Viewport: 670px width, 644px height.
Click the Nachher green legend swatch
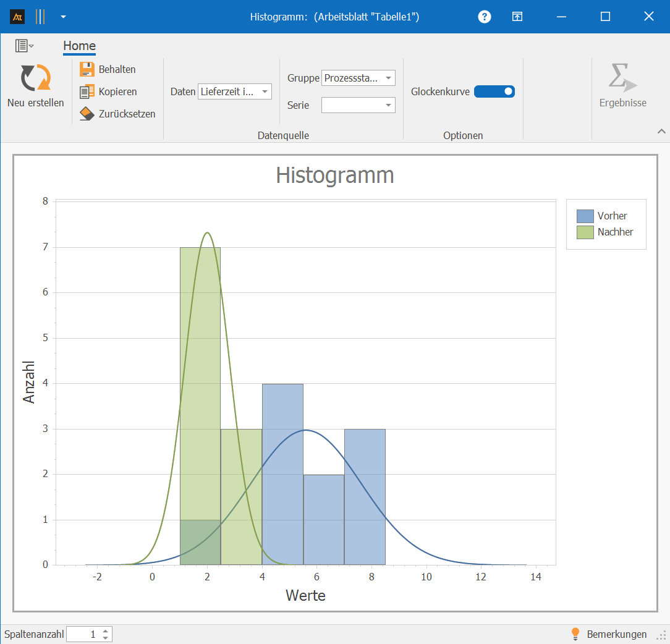[585, 232]
